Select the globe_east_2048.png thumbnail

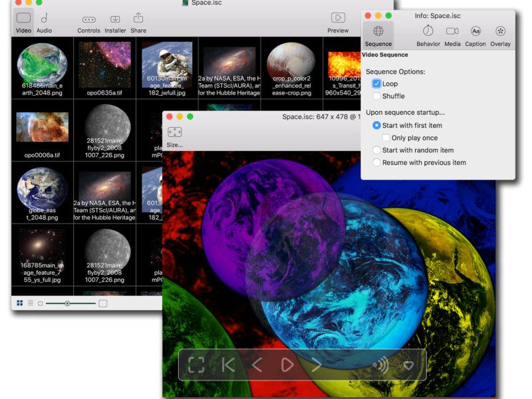42,193
